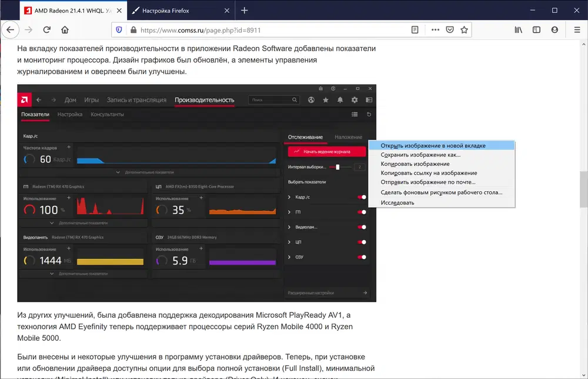The width and height of the screenshot is (588, 379).
Task: Toggle the ГП metric switch
Action: (x=362, y=212)
